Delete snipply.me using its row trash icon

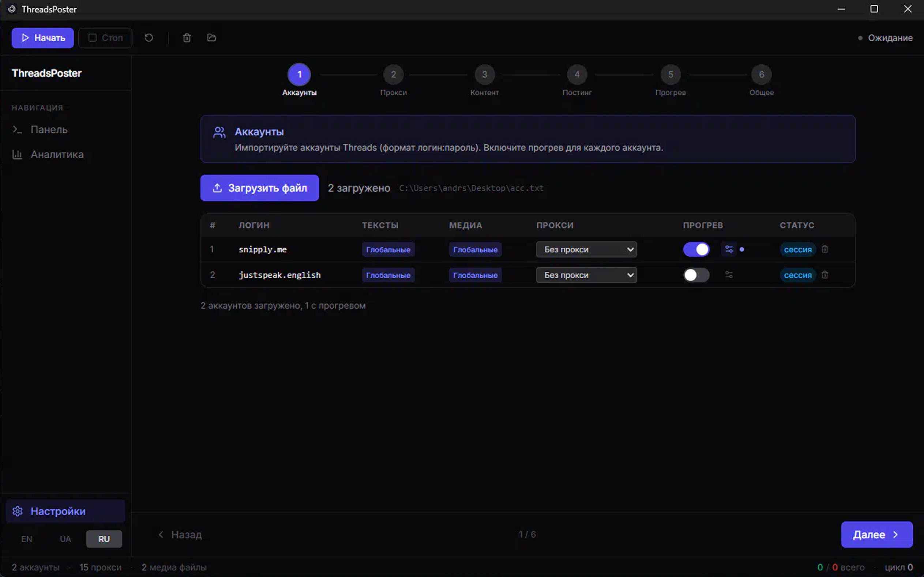[825, 249]
